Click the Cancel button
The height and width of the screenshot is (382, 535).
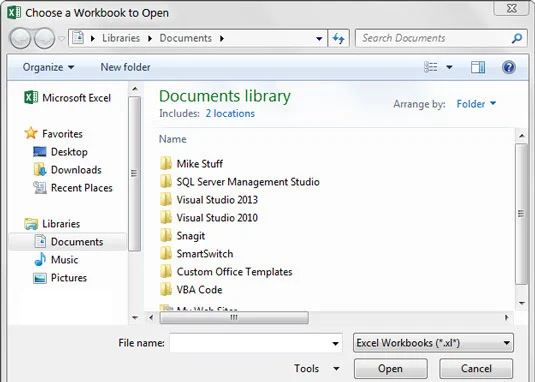point(476,368)
